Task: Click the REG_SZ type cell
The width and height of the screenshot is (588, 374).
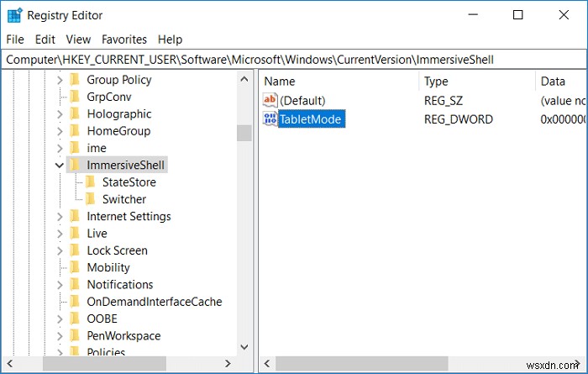Action: pyautogui.click(x=444, y=101)
